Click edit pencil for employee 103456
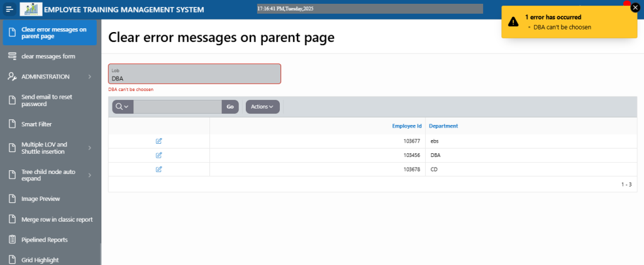 coord(158,155)
